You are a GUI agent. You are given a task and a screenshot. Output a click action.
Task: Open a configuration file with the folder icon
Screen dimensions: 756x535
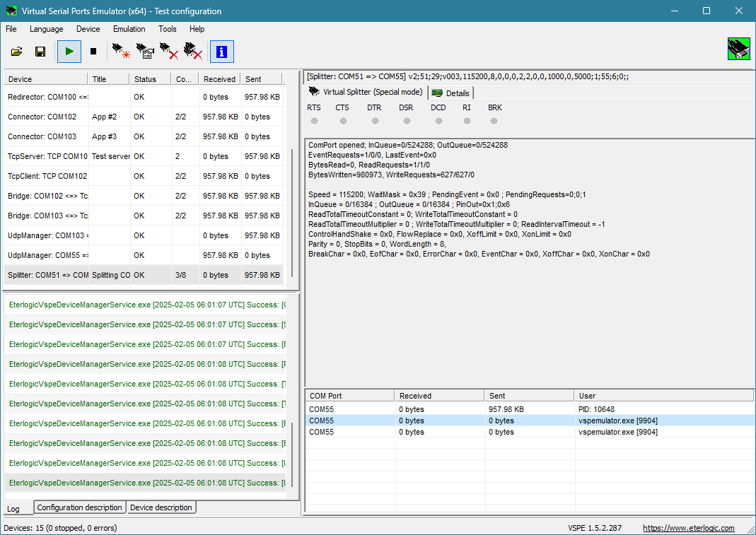16,52
